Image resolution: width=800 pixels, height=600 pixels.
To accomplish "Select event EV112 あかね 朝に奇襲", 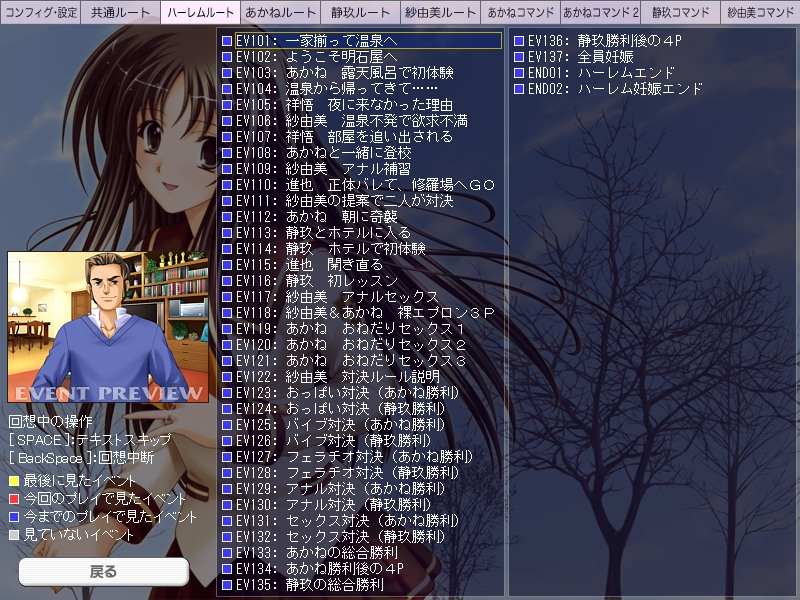I will click(x=316, y=216).
